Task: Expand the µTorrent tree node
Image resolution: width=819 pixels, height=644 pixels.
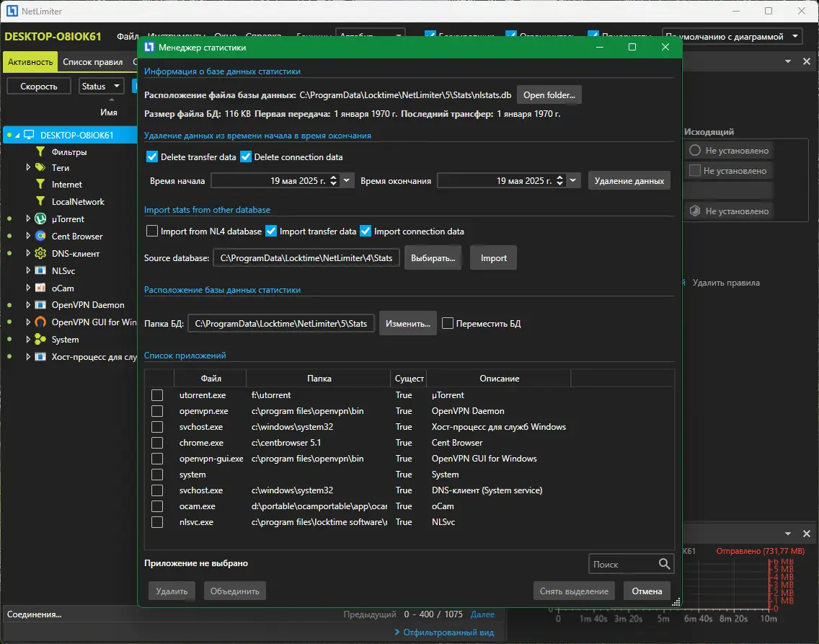Action: tap(28, 219)
